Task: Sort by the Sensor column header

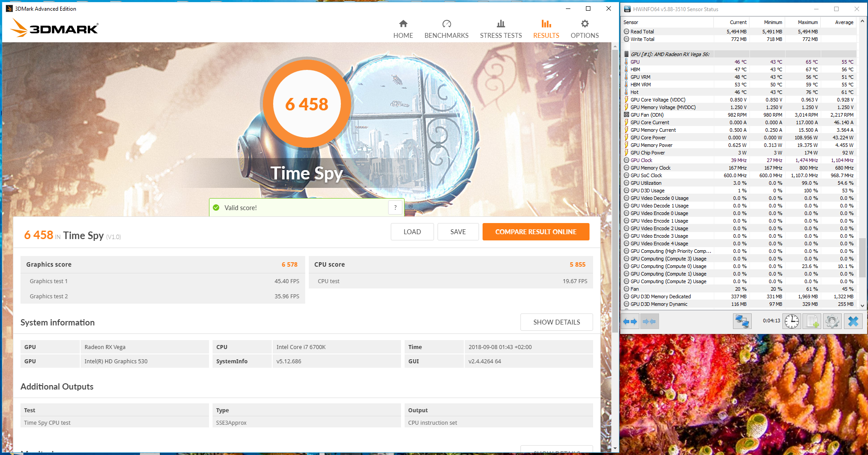Action: 667,22
